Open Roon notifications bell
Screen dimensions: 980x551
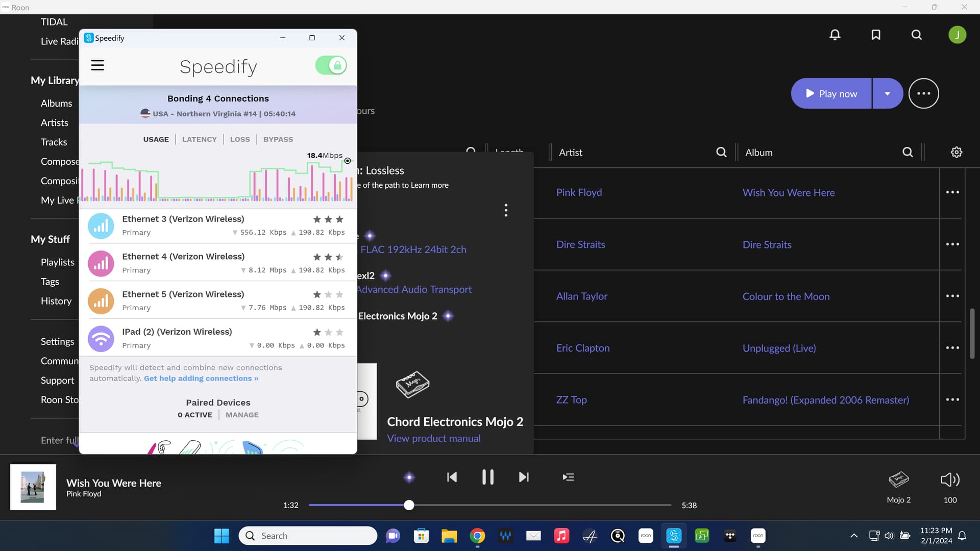(x=835, y=35)
